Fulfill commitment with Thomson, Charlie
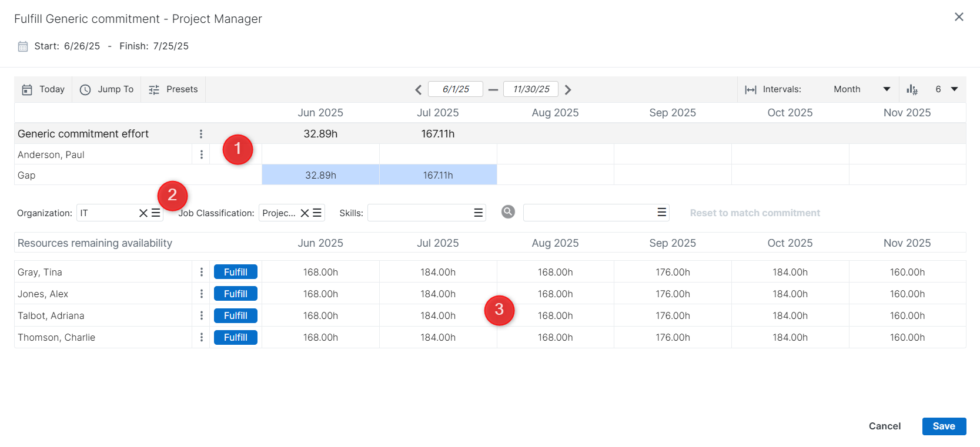The height and width of the screenshot is (447, 980). click(235, 337)
